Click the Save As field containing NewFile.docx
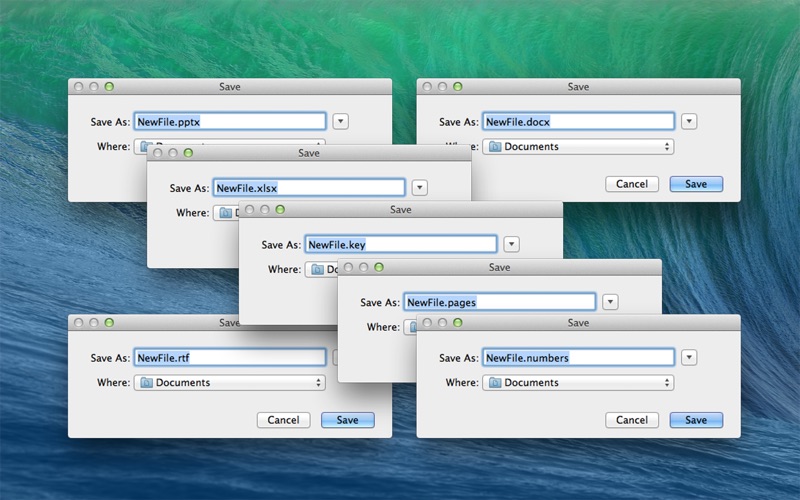 (579, 121)
